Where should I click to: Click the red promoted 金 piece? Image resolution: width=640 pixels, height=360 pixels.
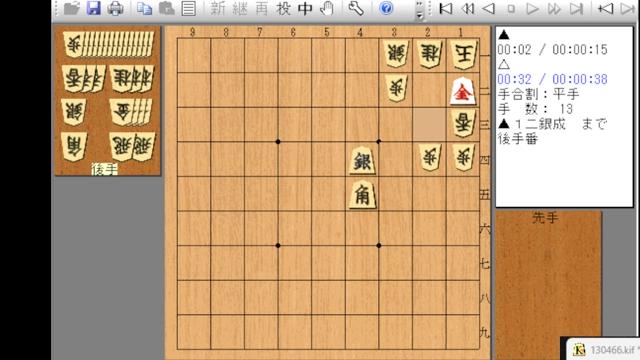pos(463,92)
